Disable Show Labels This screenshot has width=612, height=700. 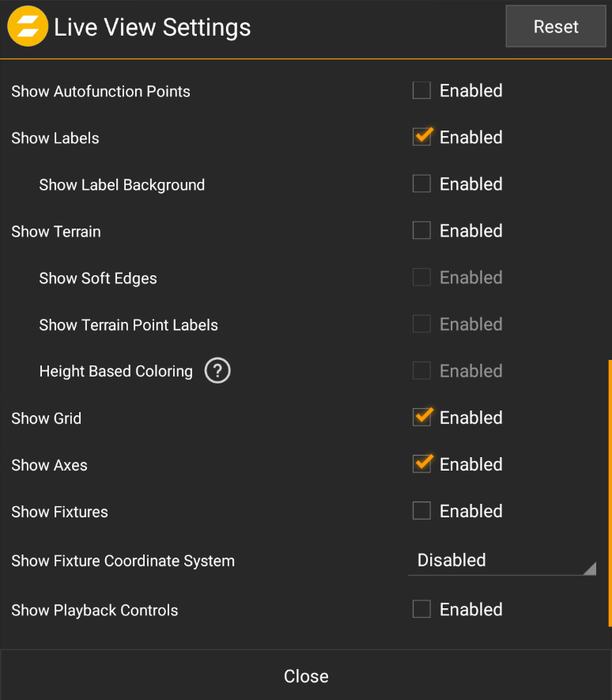pyautogui.click(x=421, y=137)
